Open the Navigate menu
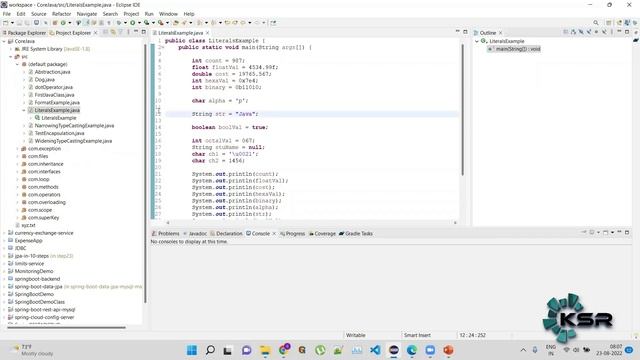 (87, 14)
